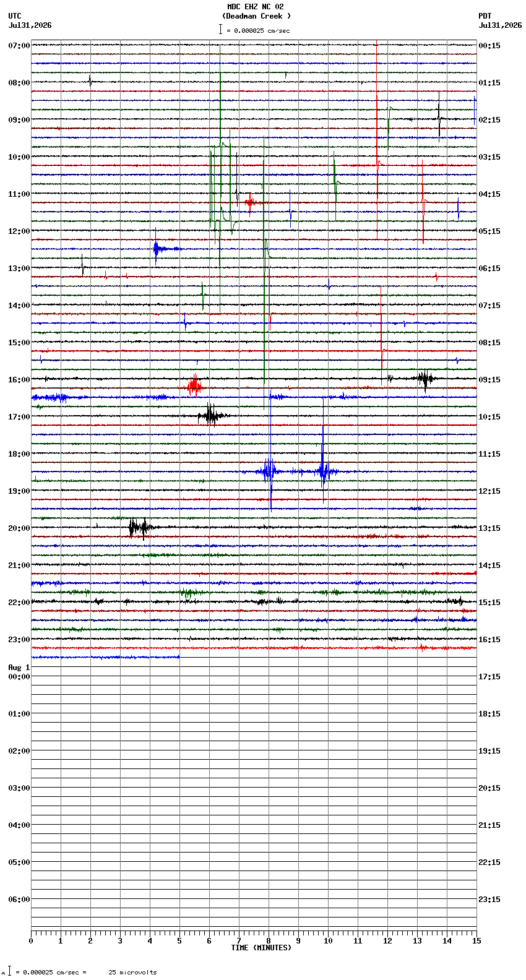Image resolution: width=526 pixels, height=980 pixels.
Task: Click the '23:15' PDT time label
Action: point(489,900)
